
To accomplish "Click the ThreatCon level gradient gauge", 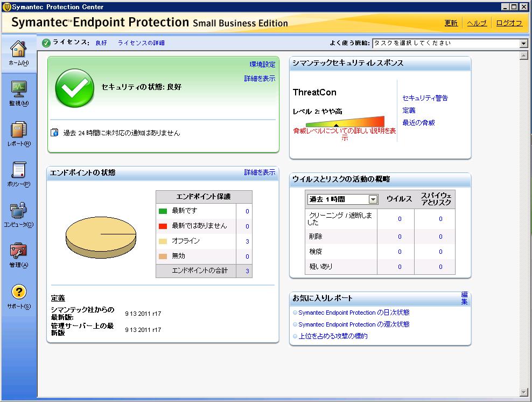I will 345,122.
